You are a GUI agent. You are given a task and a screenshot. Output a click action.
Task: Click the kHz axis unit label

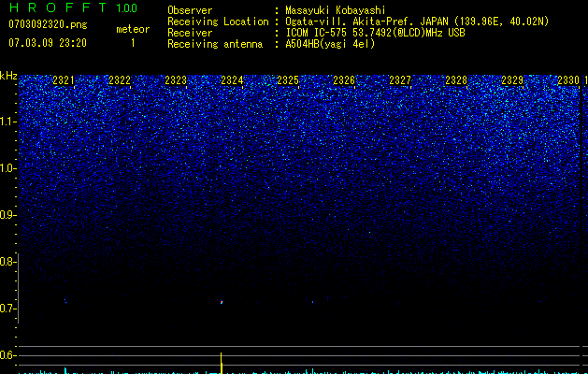(x=8, y=76)
